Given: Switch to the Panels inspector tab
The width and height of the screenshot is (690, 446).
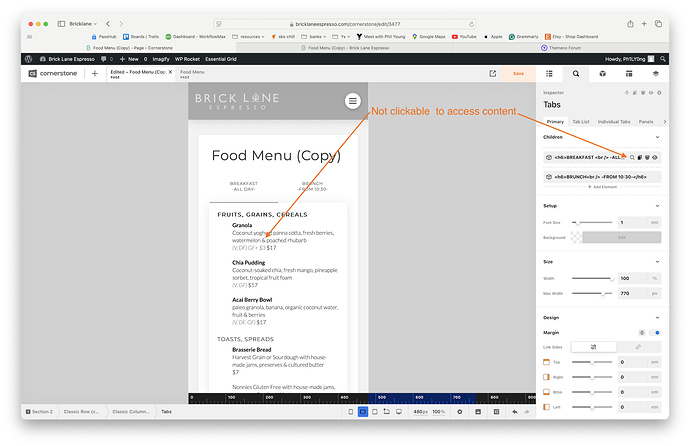Looking at the screenshot, I should click(x=646, y=122).
